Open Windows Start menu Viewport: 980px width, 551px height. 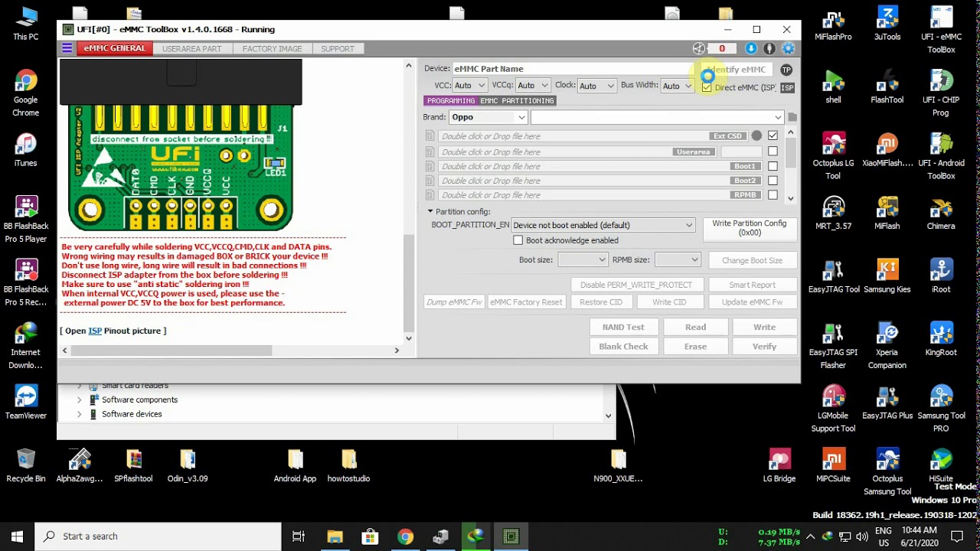point(17,536)
